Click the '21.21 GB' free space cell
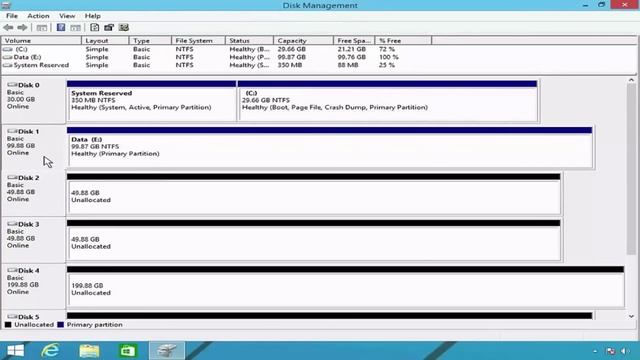The width and height of the screenshot is (640, 360). [x=351, y=49]
